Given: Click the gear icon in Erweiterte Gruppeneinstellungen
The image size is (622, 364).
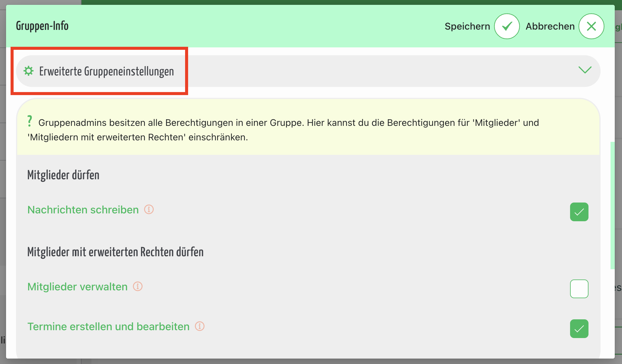Looking at the screenshot, I should tap(29, 71).
